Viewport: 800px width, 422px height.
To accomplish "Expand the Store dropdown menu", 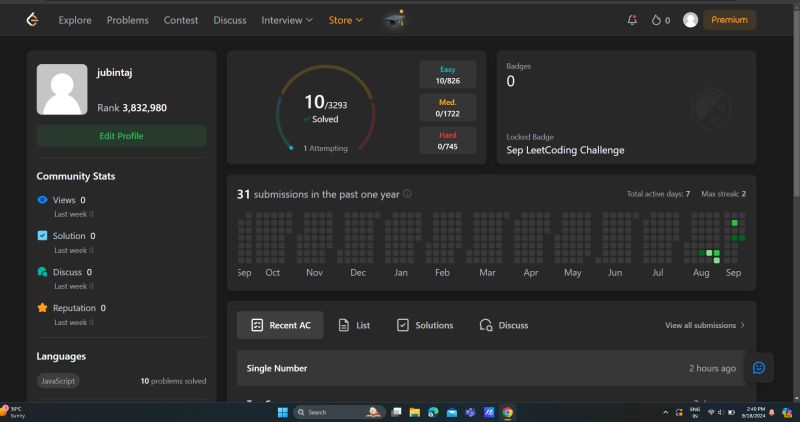I will point(345,20).
